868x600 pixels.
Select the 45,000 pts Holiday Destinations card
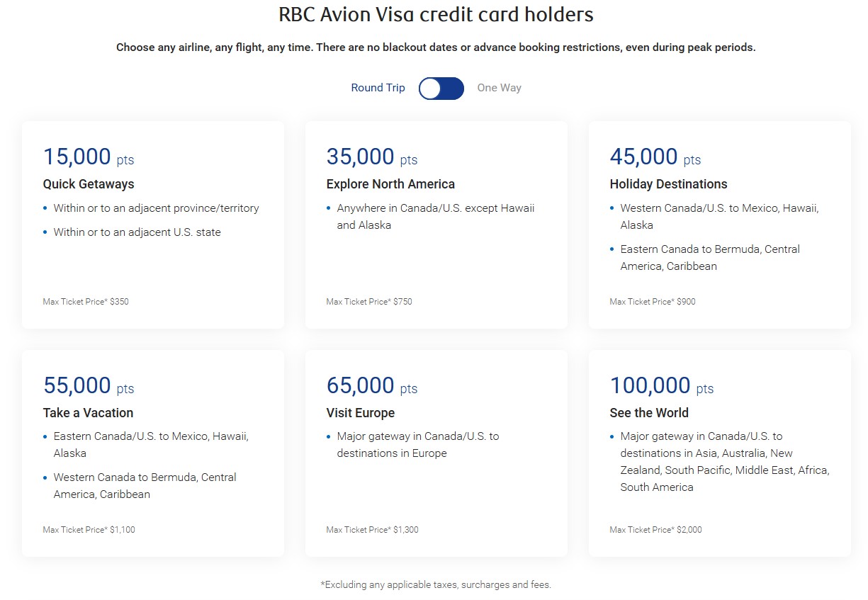[719, 225]
